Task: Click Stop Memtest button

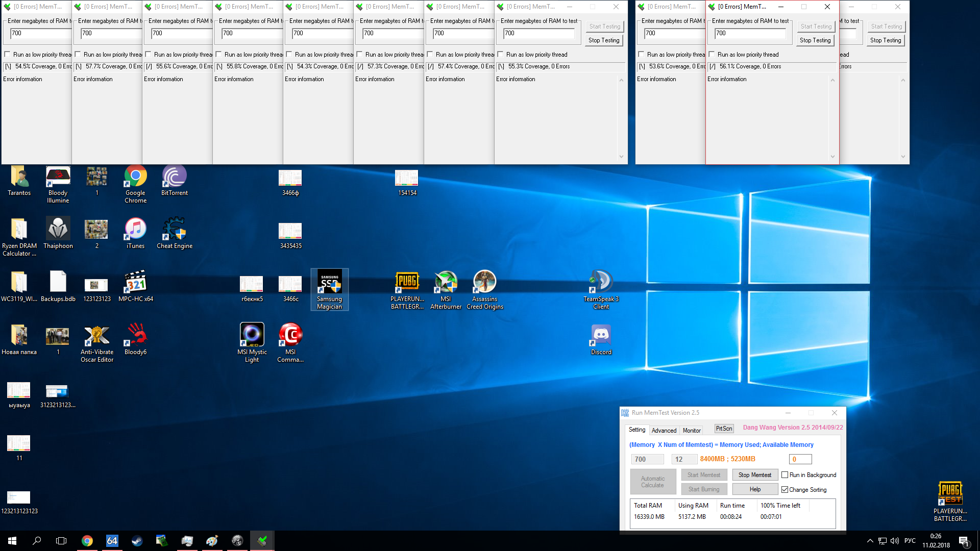Action: tap(754, 475)
